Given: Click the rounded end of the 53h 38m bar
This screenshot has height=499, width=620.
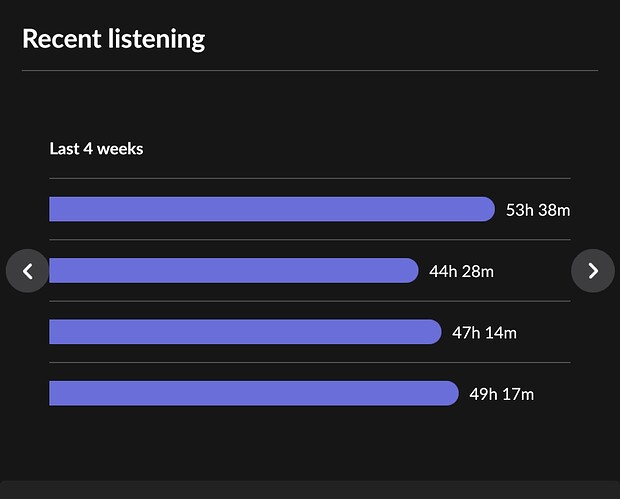Looking at the screenshot, I should (x=487, y=209).
